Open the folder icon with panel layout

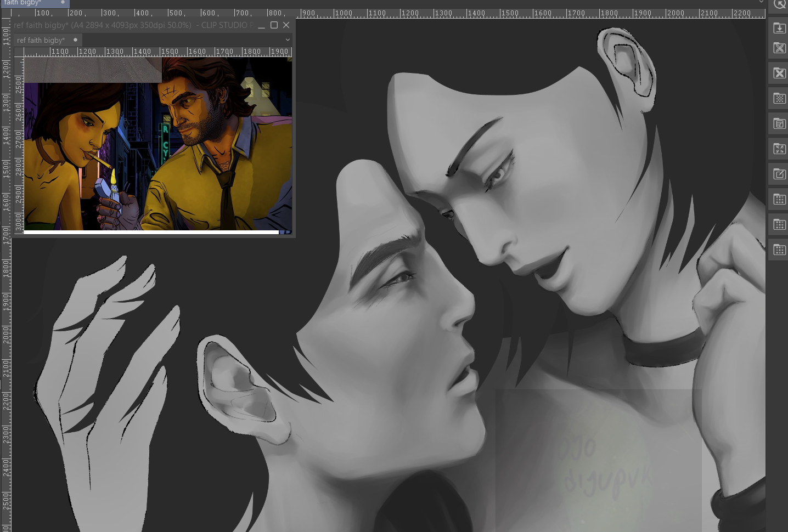[x=779, y=124]
